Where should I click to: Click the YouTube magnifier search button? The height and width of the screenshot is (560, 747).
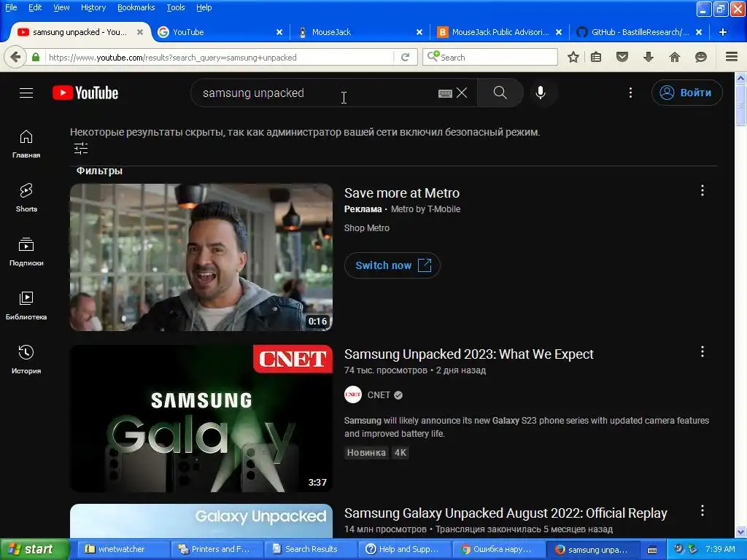(500, 93)
